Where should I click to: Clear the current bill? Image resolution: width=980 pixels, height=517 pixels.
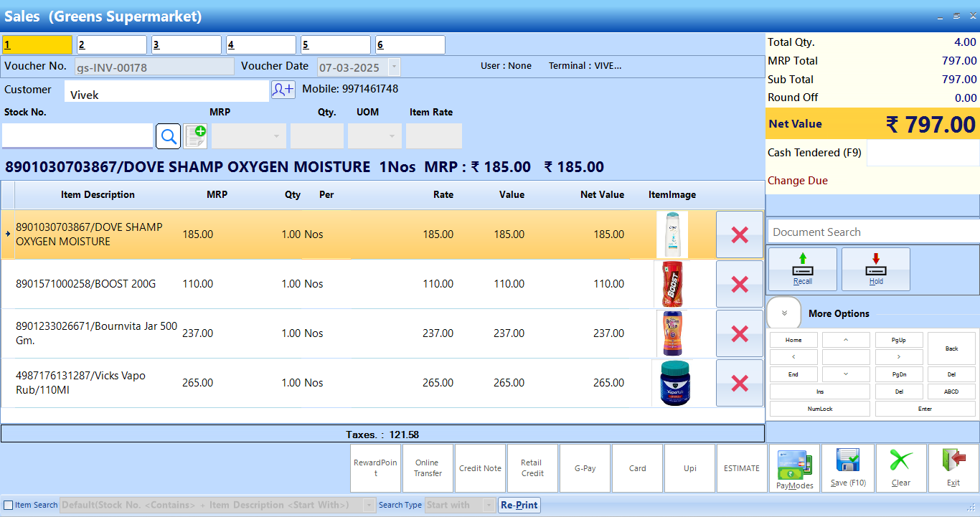click(901, 468)
